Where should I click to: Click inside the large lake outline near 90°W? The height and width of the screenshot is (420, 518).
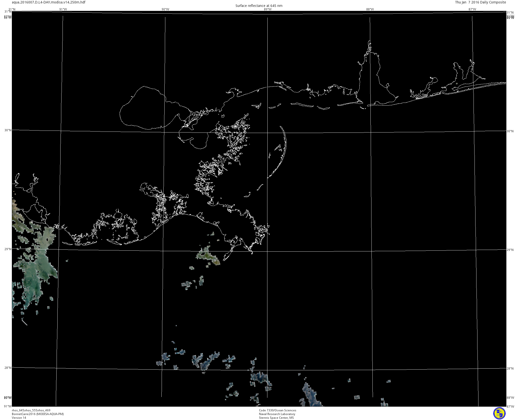tap(148, 109)
